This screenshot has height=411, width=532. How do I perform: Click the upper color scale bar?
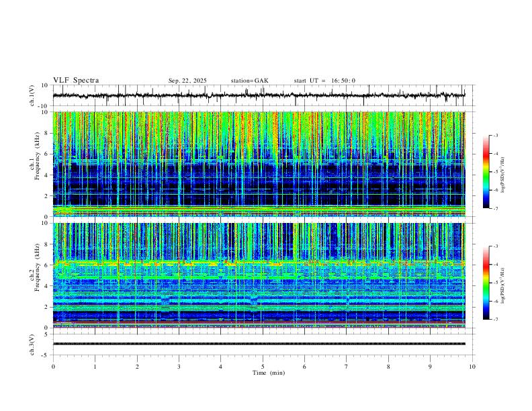pyautogui.click(x=486, y=172)
